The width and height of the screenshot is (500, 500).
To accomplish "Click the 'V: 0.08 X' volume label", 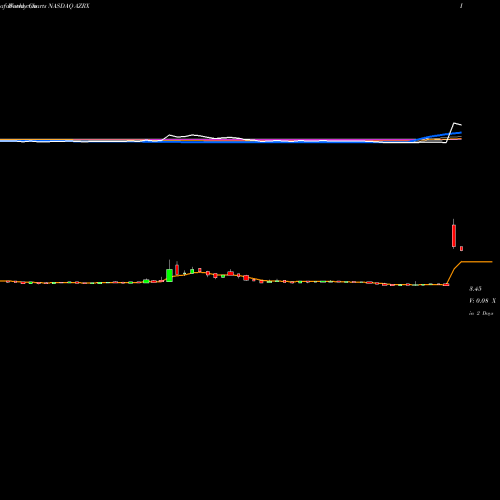I will [482, 301].
